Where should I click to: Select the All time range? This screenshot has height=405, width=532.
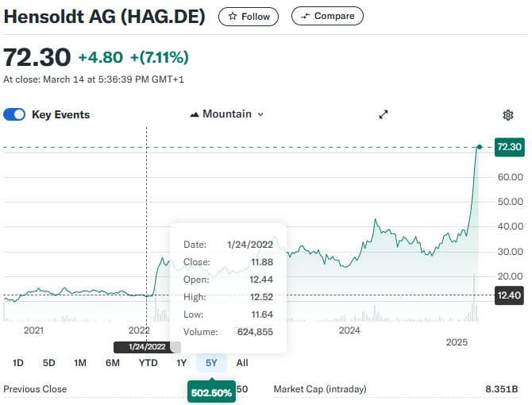point(242,363)
